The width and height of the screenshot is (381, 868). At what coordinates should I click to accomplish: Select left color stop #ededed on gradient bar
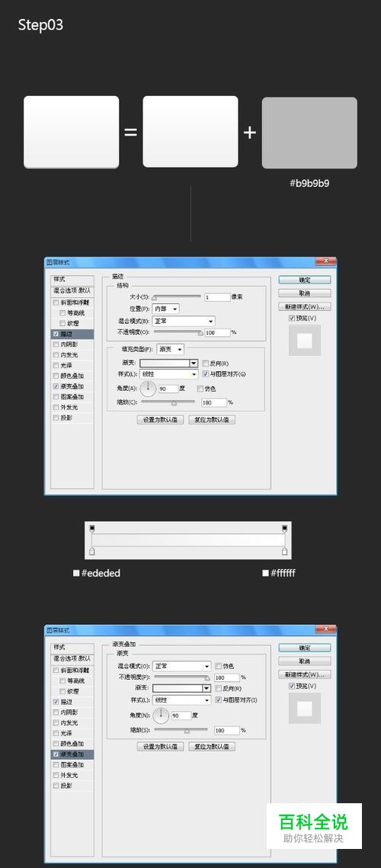click(92, 551)
